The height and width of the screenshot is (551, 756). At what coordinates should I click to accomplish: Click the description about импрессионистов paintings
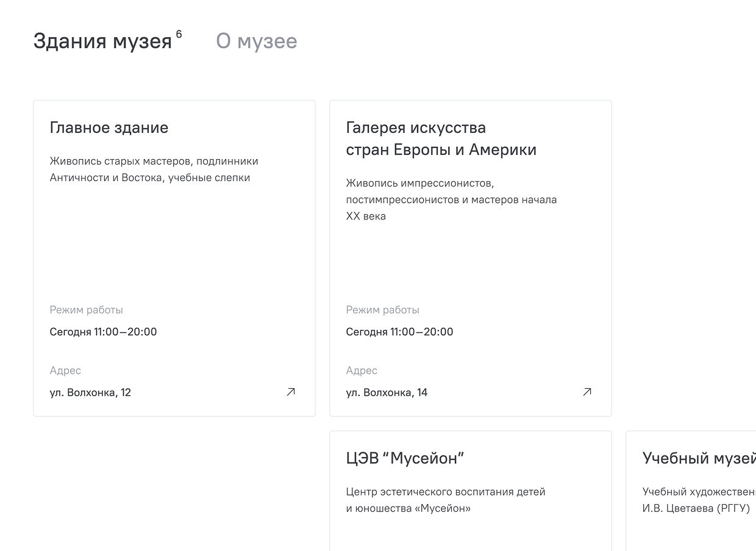click(x=451, y=199)
